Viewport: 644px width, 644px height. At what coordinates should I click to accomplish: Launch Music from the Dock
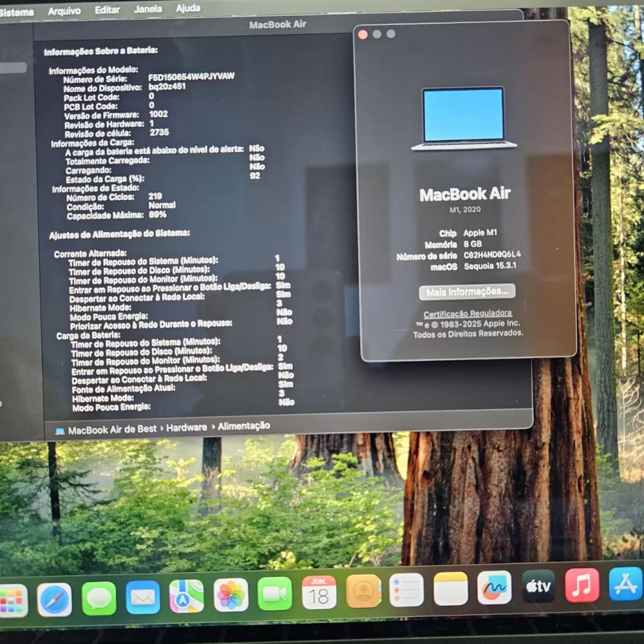point(582,585)
